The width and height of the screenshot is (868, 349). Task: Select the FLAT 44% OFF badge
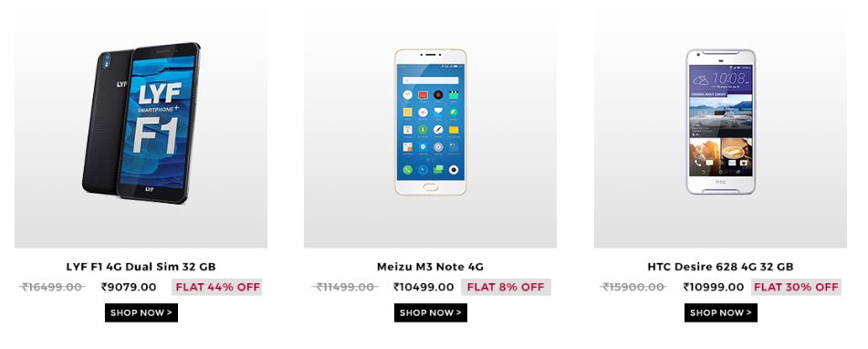(x=216, y=287)
